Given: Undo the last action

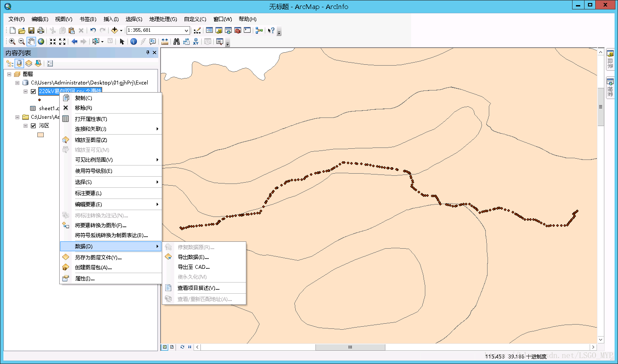Looking at the screenshot, I should pos(93,30).
